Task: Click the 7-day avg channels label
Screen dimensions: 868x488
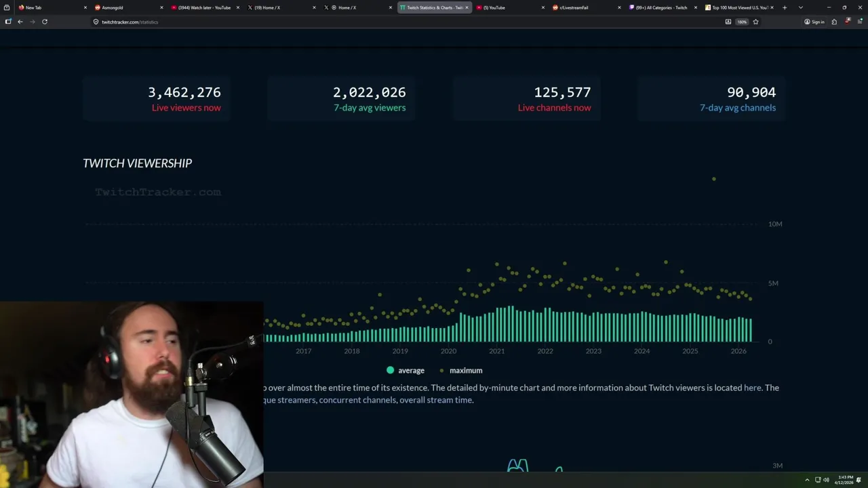Action: [738, 108]
